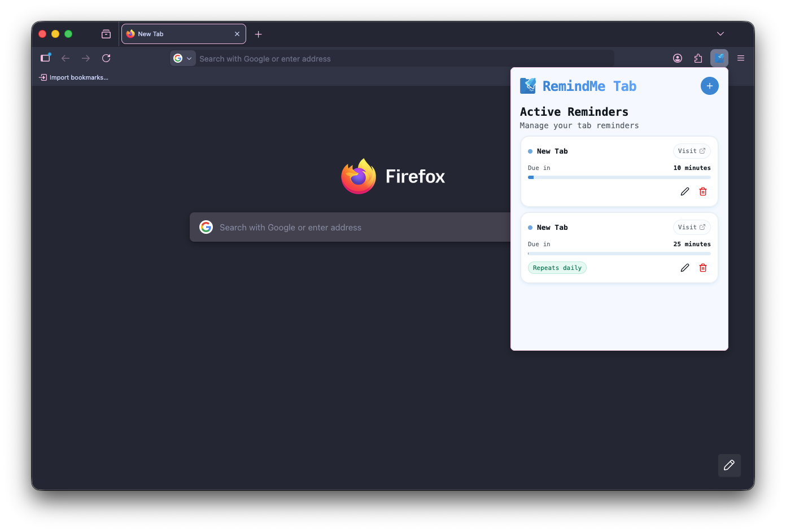Delete the 10 minutes reminder
Screen dimensions: 786x532
[x=702, y=191]
